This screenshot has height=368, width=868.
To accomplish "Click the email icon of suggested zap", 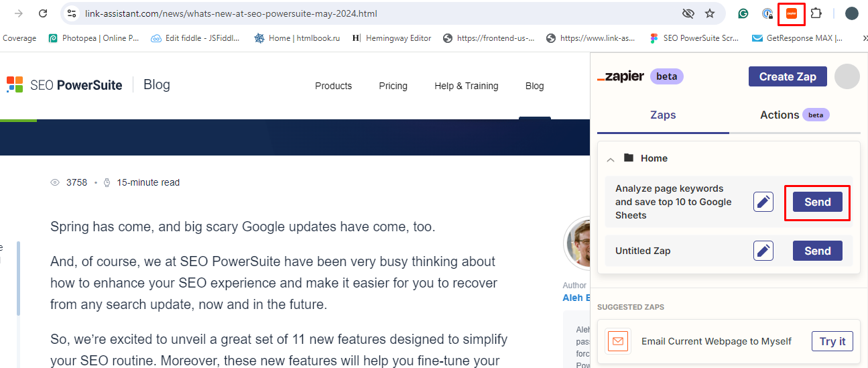I will pyautogui.click(x=618, y=341).
